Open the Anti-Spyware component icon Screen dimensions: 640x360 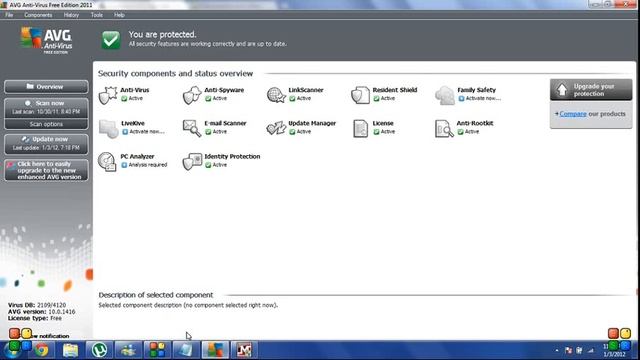(x=192, y=95)
